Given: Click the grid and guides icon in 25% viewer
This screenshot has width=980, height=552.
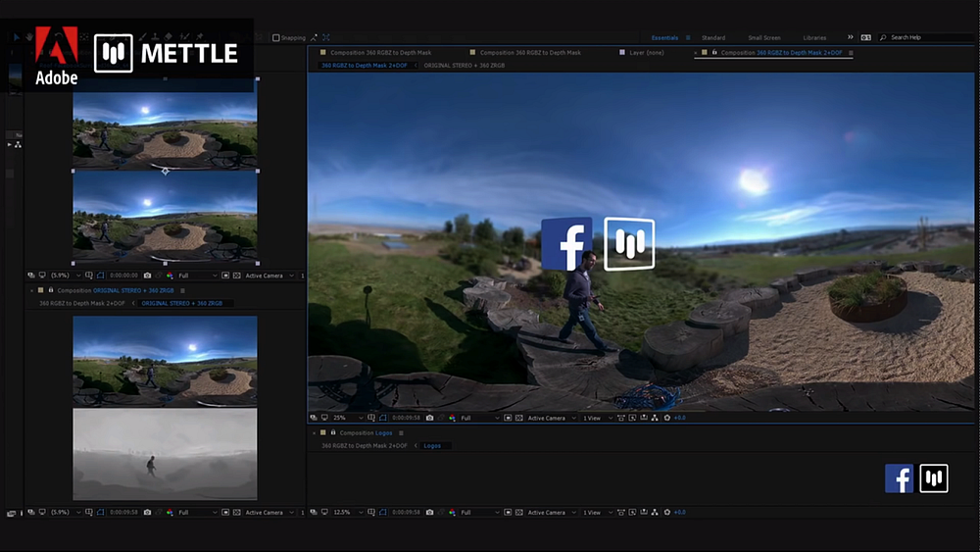Looking at the screenshot, I should click(371, 418).
